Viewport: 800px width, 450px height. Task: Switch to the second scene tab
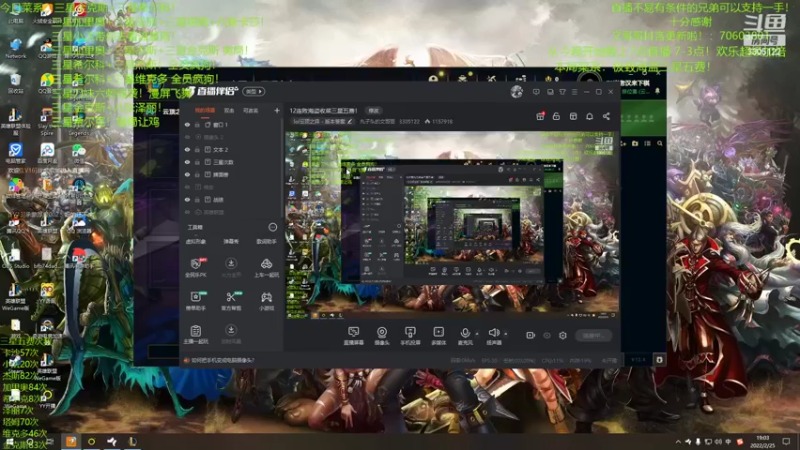(229, 110)
